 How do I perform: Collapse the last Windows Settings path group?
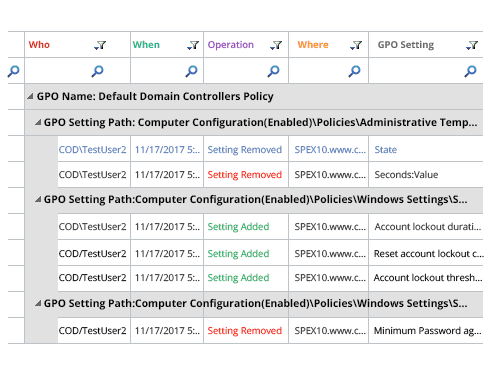[38, 303]
